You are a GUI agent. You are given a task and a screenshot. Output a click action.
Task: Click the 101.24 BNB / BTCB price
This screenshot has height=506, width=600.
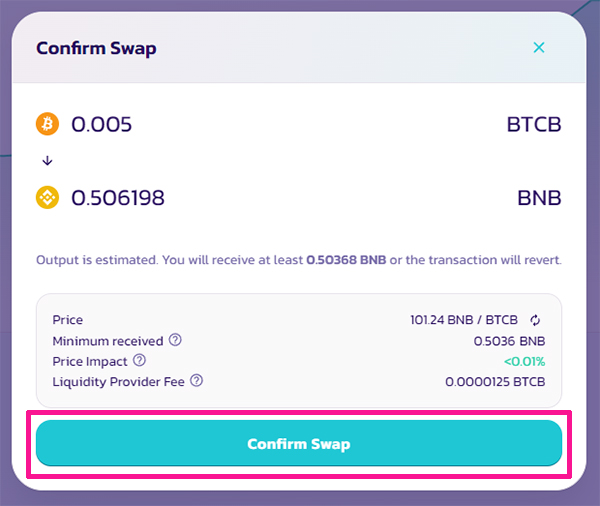coord(464,320)
